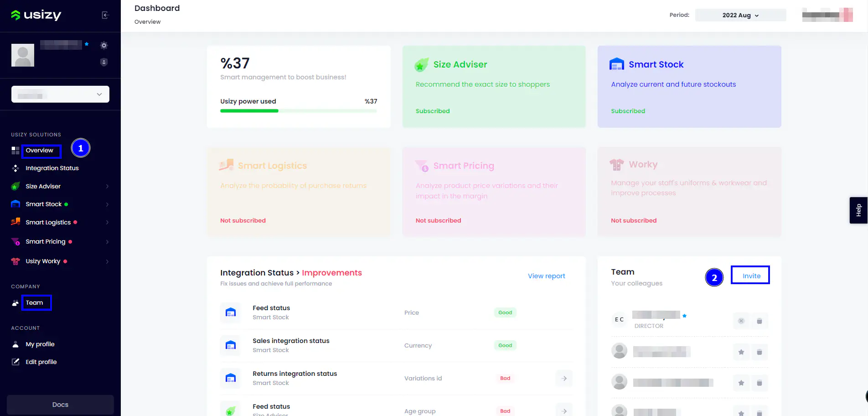This screenshot has height=416, width=868.
Task: Open settings via the sidebar gear icon
Action: (x=104, y=45)
